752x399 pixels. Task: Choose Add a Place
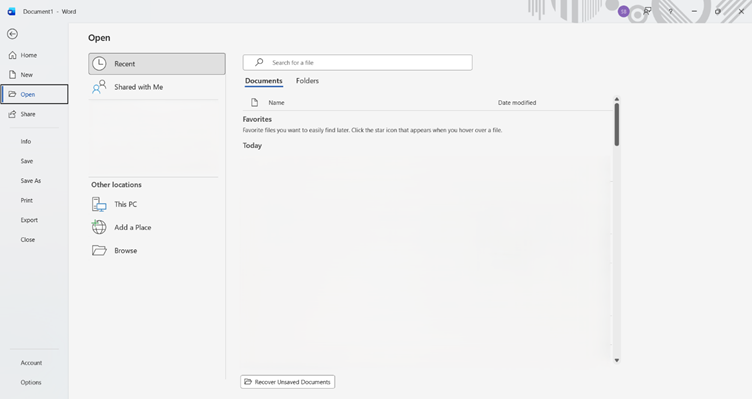pos(157,227)
